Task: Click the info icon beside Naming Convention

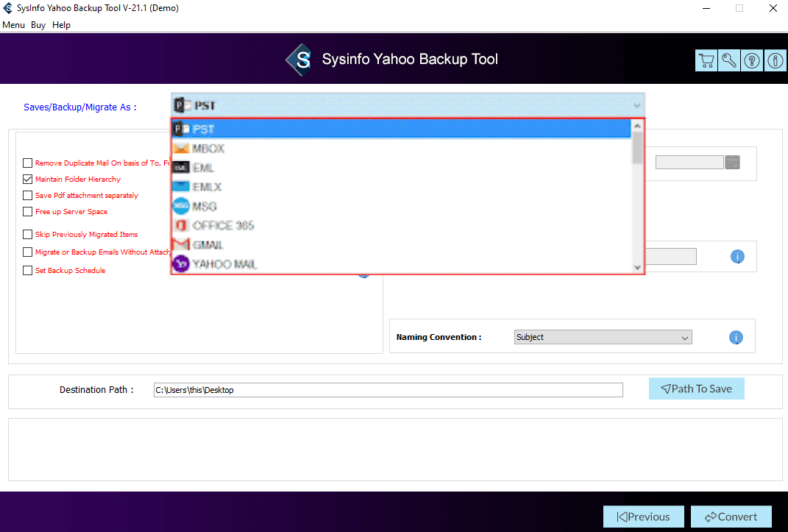Action: [736, 338]
